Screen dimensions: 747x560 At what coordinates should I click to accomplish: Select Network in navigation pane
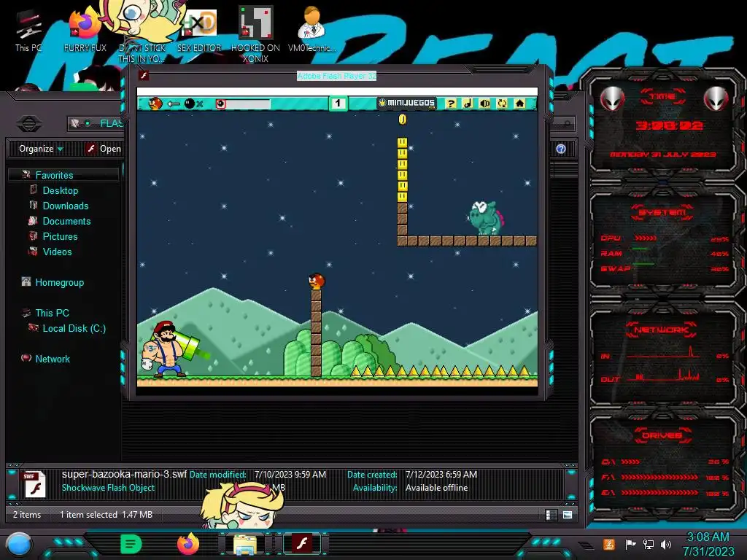point(53,359)
